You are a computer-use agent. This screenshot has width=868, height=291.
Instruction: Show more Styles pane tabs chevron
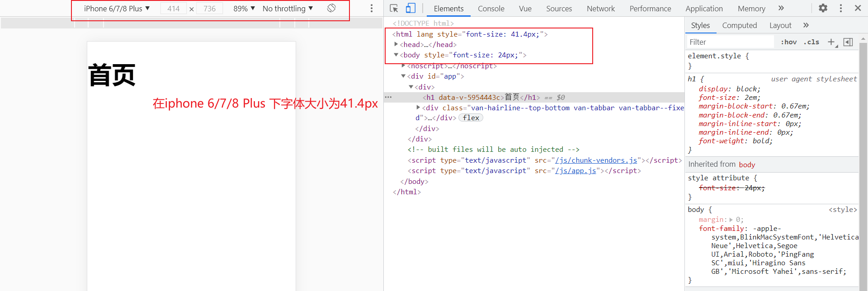(806, 25)
